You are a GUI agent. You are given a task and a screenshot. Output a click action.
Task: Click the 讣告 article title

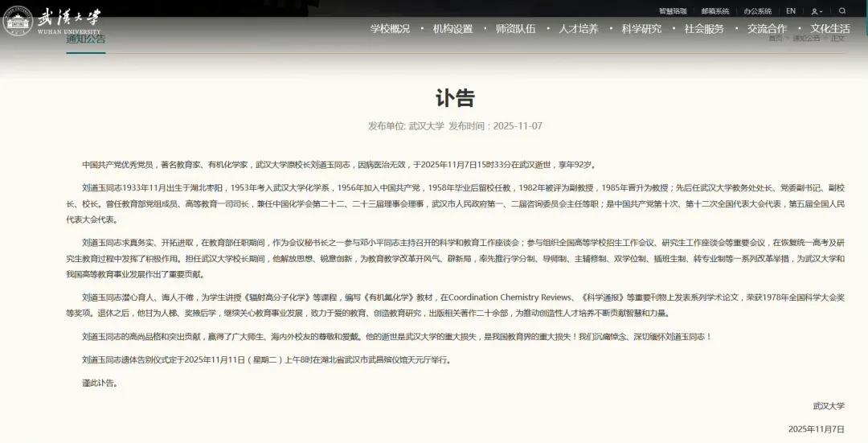[455, 98]
